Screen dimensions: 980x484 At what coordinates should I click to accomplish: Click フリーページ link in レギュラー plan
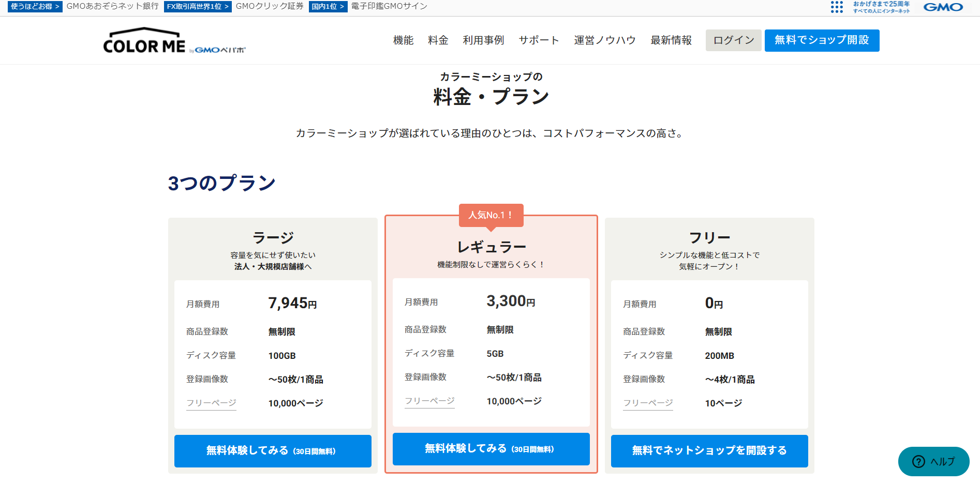(429, 401)
